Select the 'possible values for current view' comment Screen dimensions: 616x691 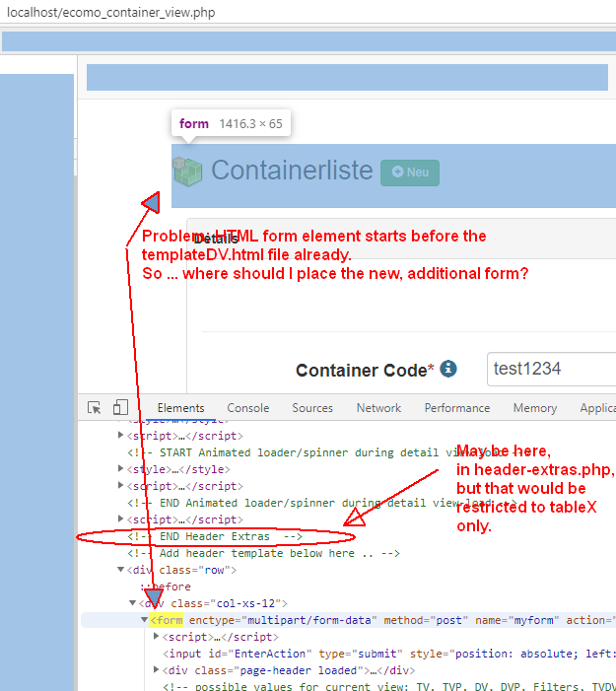pyautogui.click(x=389, y=686)
